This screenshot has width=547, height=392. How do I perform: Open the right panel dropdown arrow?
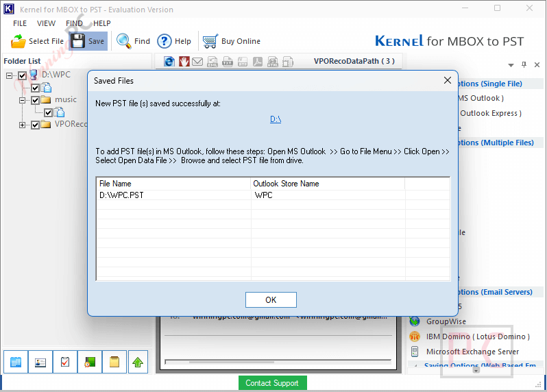click(x=511, y=65)
